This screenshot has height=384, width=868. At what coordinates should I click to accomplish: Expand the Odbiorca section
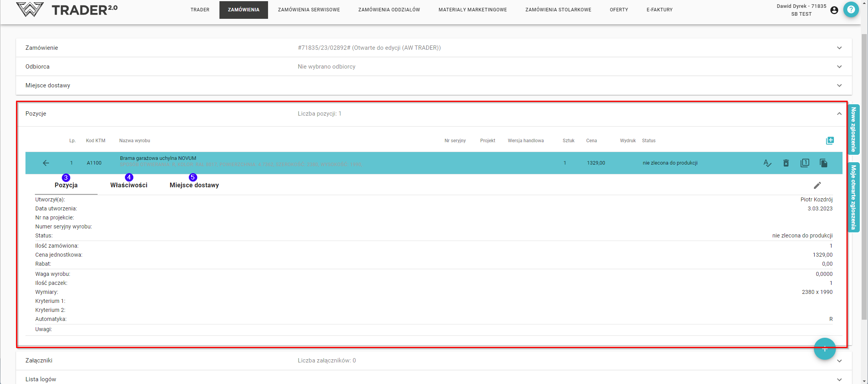click(x=839, y=67)
